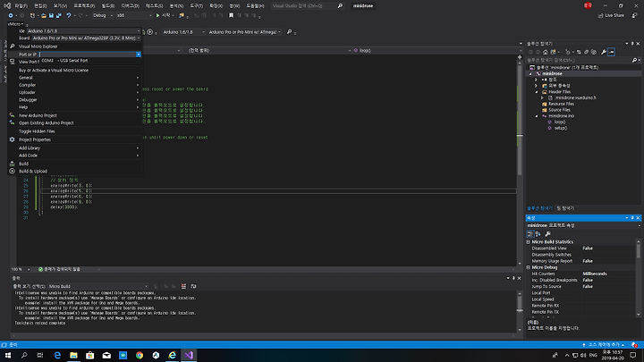The image size is (644, 362).
Task: Open Google Chrome from taskbar
Action: coord(140,355)
